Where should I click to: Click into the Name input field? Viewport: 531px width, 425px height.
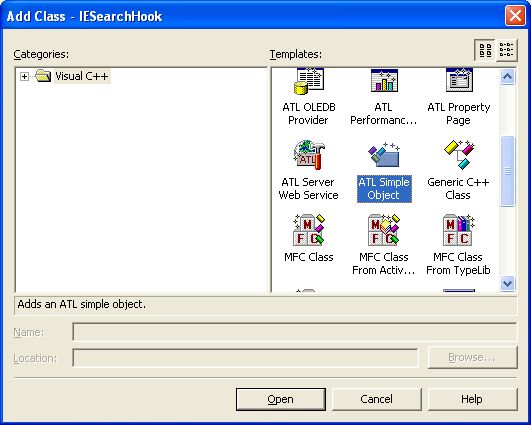click(x=295, y=332)
